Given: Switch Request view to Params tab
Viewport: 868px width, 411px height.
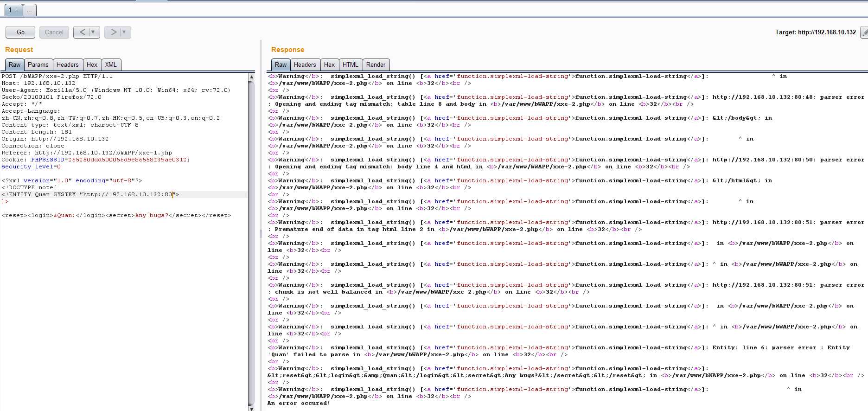Looking at the screenshot, I should (x=38, y=64).
